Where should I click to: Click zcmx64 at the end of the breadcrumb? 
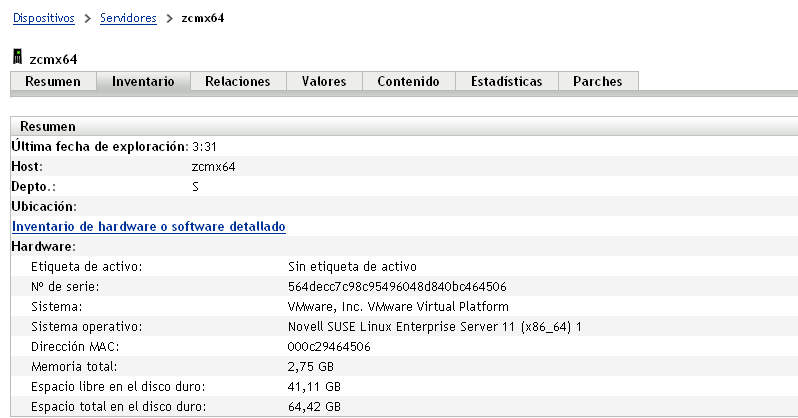tap(203, 18)
